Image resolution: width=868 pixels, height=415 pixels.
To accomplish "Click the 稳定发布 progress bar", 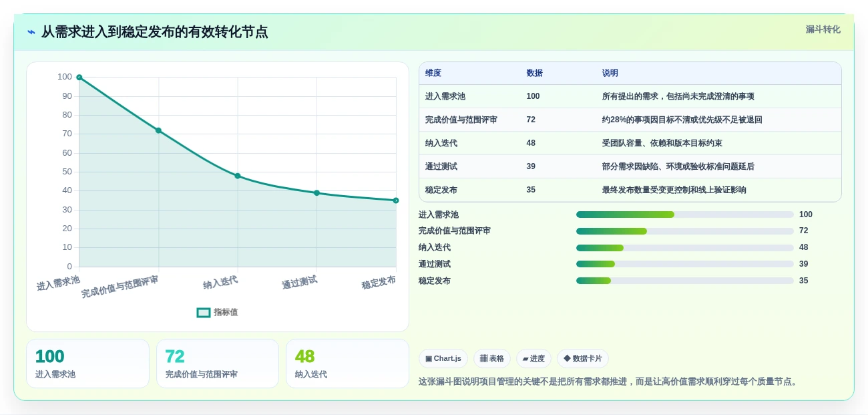I will 685,281.
